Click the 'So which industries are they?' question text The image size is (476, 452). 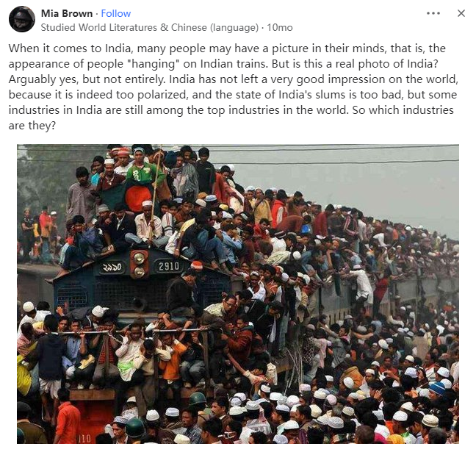pos(231,118)
